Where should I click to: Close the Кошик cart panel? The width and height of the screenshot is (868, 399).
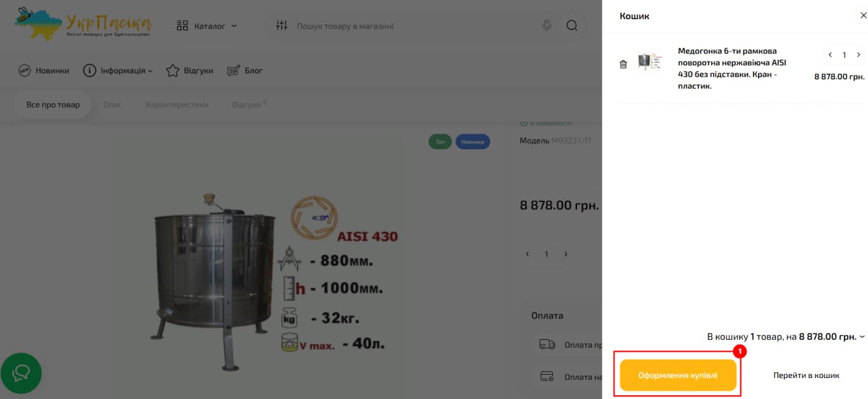click(x=863, y=16)
